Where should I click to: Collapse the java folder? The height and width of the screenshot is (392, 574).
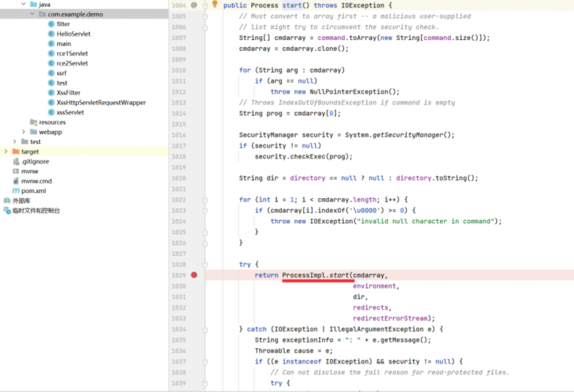(24, 4)
